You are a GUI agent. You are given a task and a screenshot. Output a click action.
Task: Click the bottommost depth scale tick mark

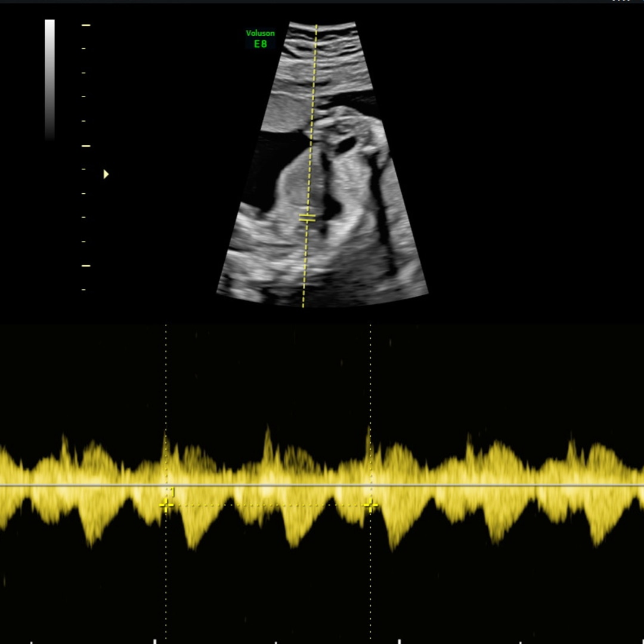point(83,290)
